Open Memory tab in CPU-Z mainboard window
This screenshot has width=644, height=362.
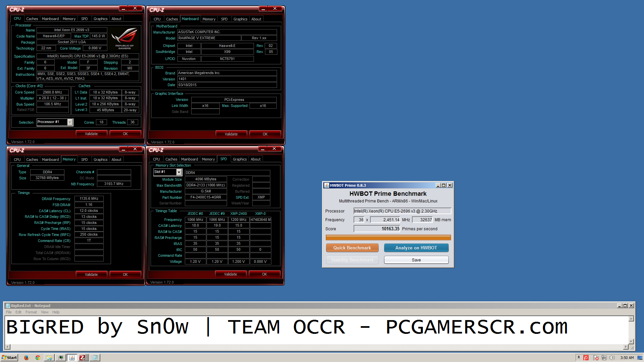[x=209, y=19]
